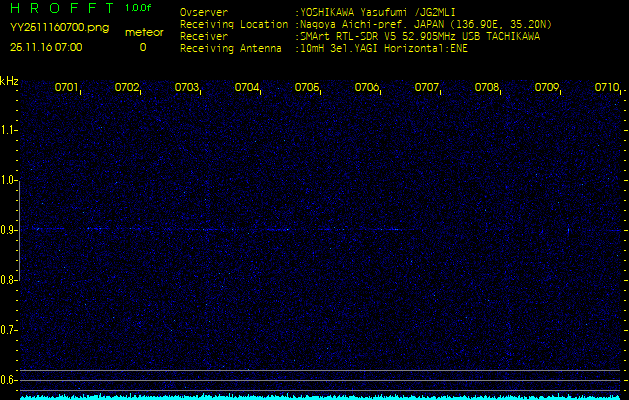Click the version number 1.0.0f
Screen dimensions: 629x400
pyautogui.click(x=138, y=8)
